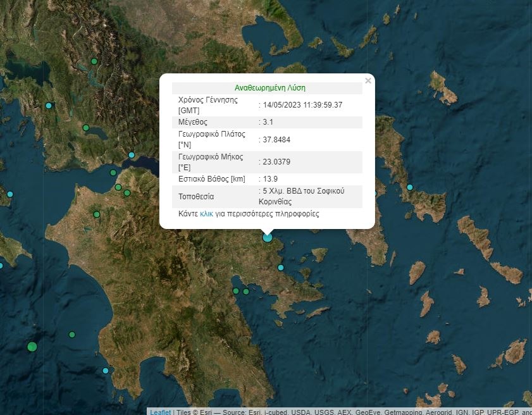This screenshot has width=532, height=415.
Task: Select the small green marker in the sea above the largest one
Action: point(72,335)
